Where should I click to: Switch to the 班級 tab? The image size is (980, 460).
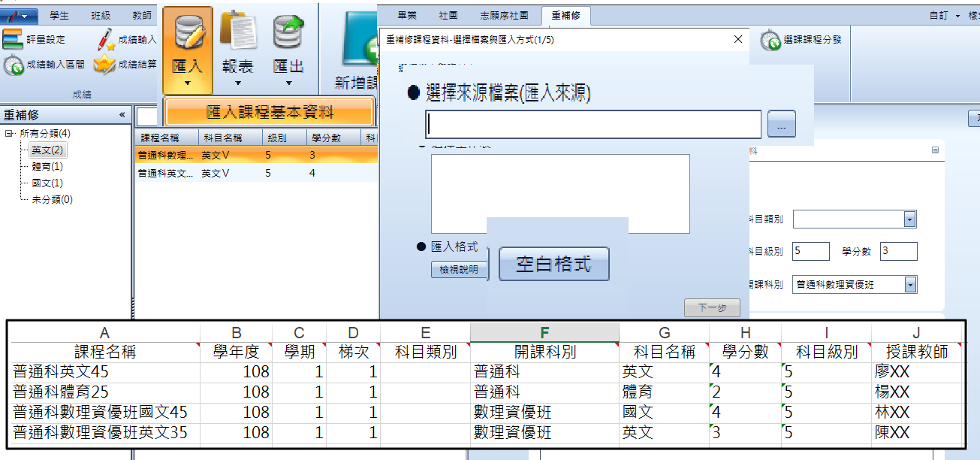click(x=101, y=15)
